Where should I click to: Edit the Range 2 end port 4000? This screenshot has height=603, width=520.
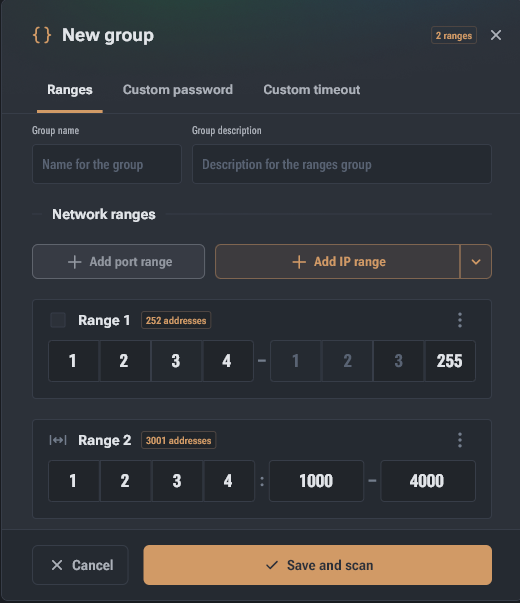pyautogui.click(x=428, y=481)
